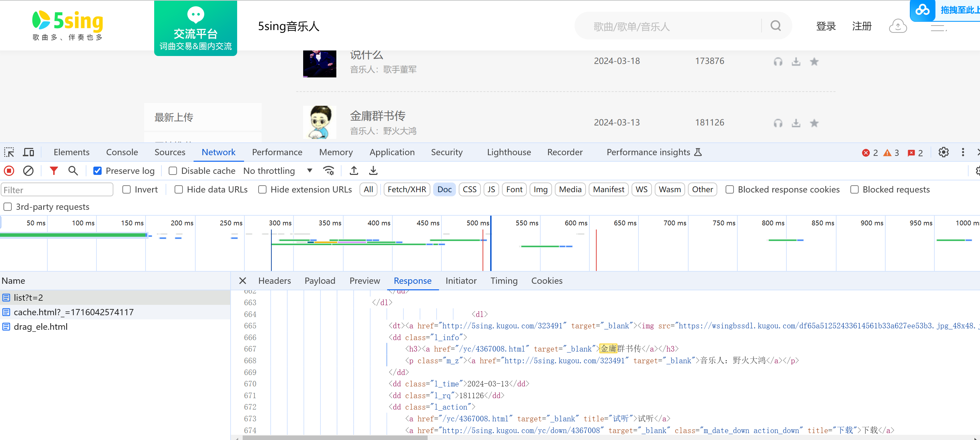Viewport: 980px width, 440px height.
Task: Open the Timing tab
Action: pyautogui.click(x=504, y=281)
